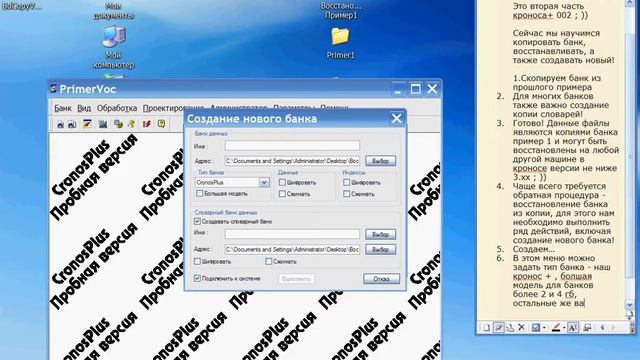
Task: Maximize the PrimerVoc window
Action: click(416, 89)
